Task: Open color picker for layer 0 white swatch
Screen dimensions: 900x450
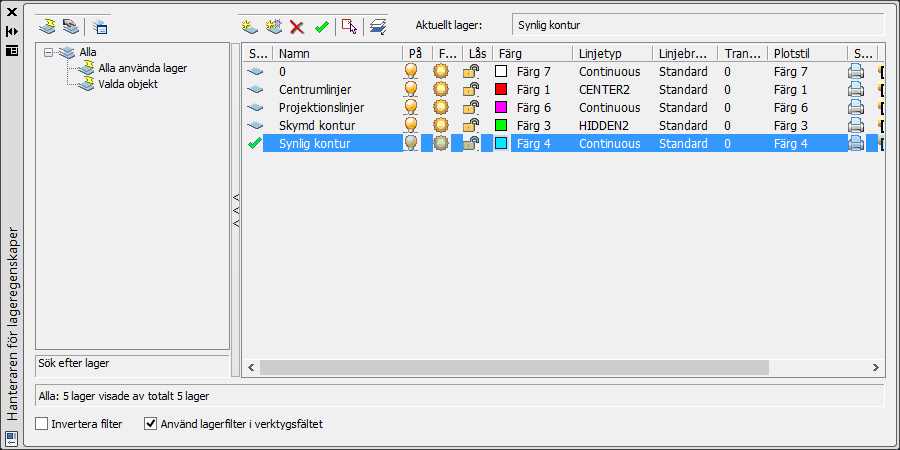Action: tap(501, 72)
